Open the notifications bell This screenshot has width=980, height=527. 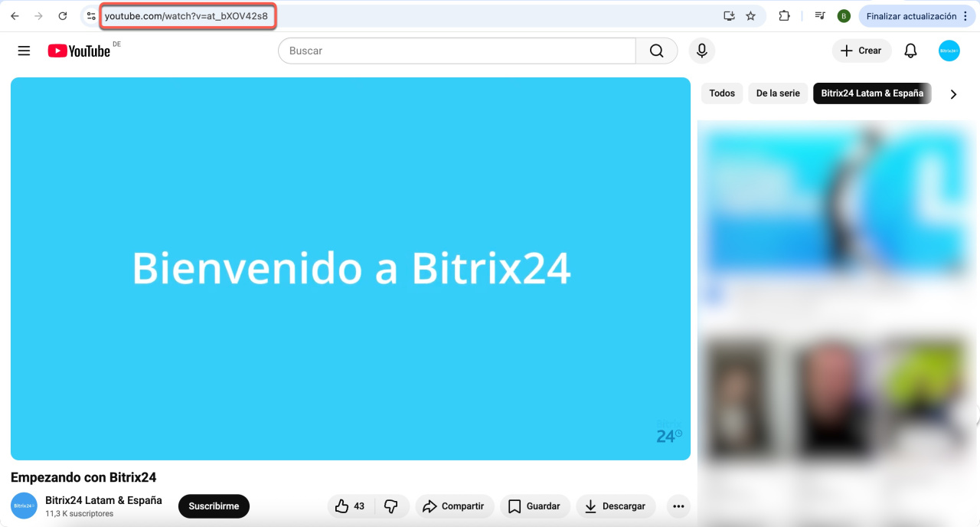pyautogui.click(x=910, y=51)
